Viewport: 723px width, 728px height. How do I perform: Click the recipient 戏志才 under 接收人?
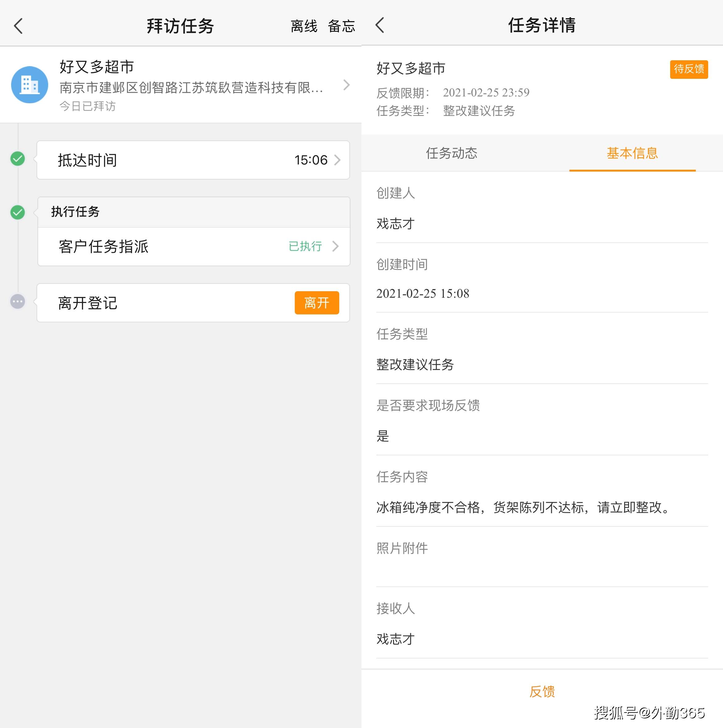point(395,639)
